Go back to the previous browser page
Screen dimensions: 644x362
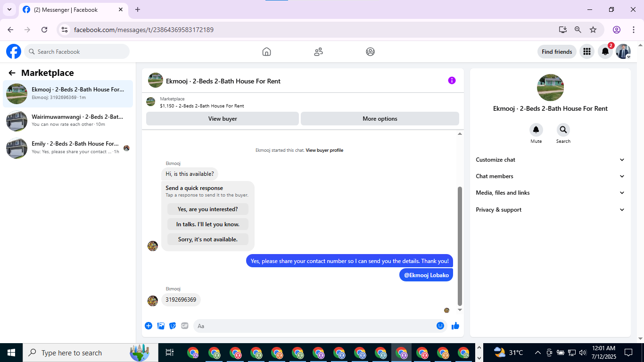click(10, 30)
